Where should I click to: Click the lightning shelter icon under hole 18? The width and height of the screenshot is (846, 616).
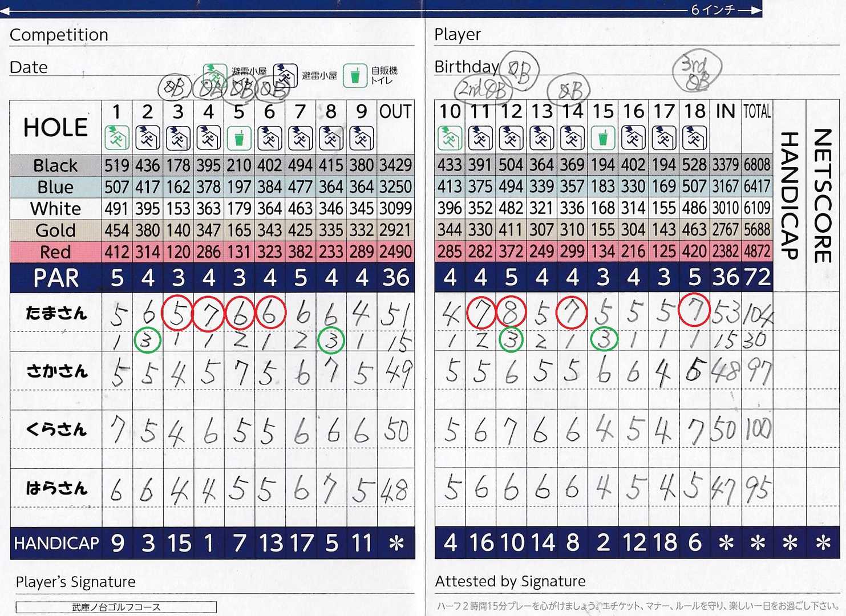[x=694, y=138]
